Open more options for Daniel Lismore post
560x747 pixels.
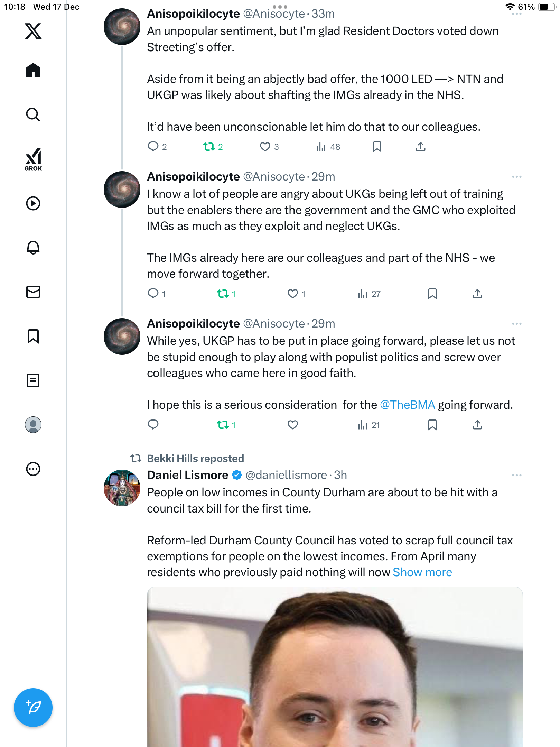point(516,475)
